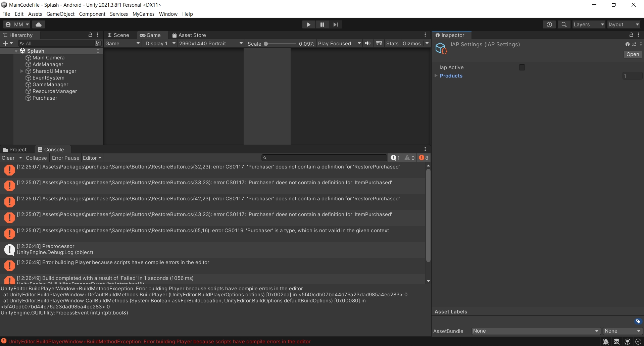Switch to the Scene tab
The image size is (644, 346).
(x=118, y=35)
